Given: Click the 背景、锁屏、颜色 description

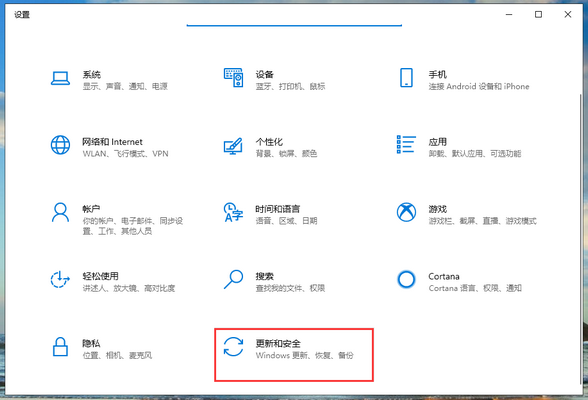Looking at the screenshot, I should click(286, 154).
